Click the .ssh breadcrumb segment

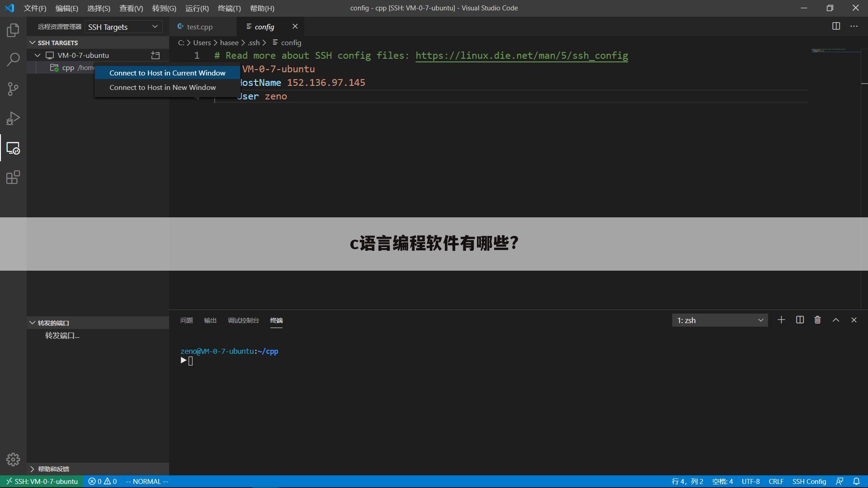point(254,42)
